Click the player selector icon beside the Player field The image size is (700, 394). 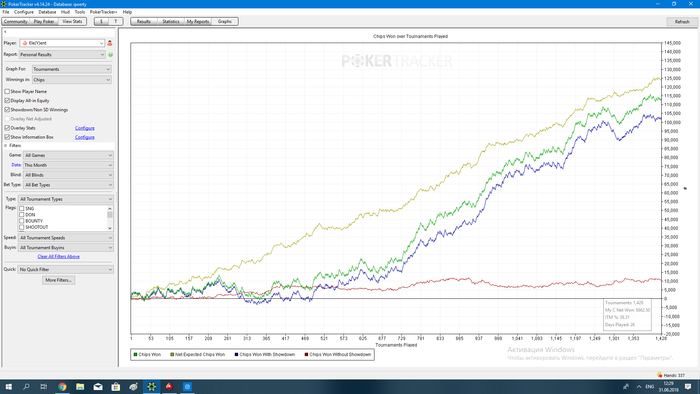[110, 43]
